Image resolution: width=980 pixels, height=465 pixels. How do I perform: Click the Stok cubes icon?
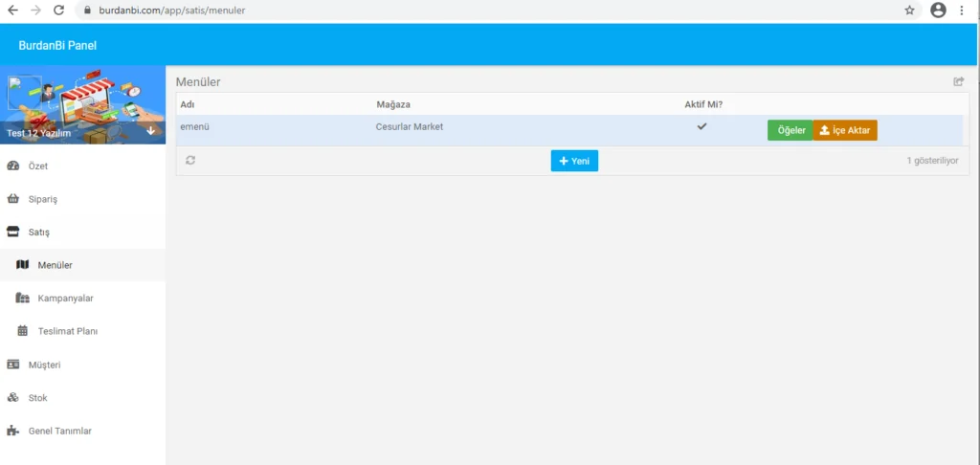(12, 397)
